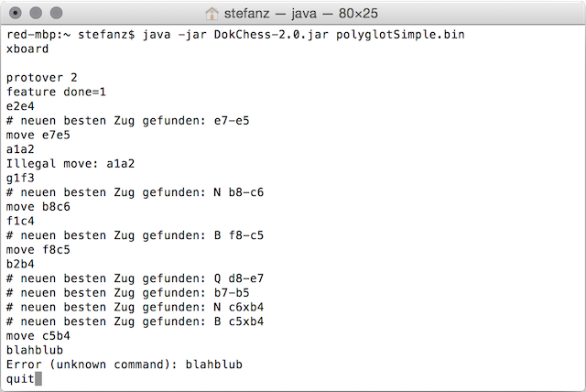Click the 'xboard' command line
The width and height of the screenshot is (586, 392).
[x=27, y=49]
